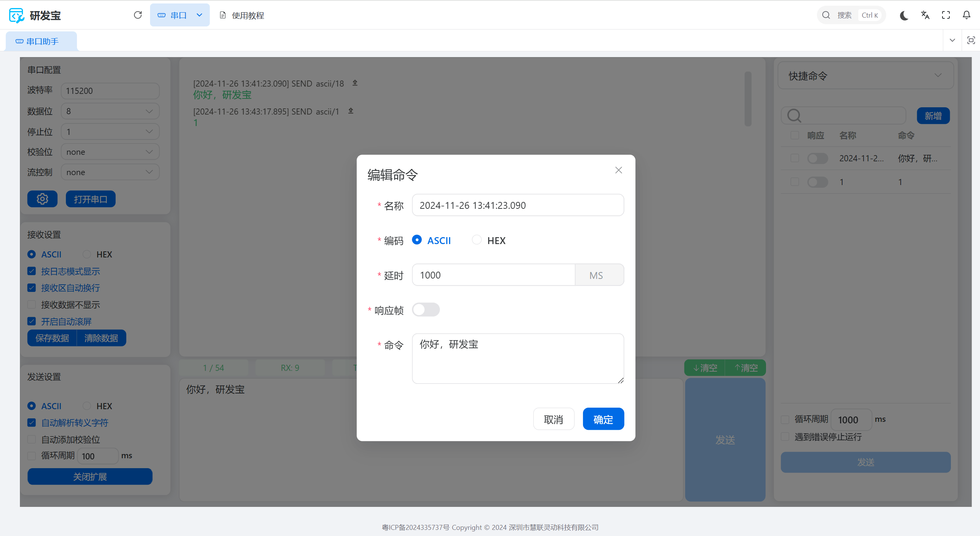Viewport: 980px width, 536px height.
Task: Close the 编辑命令 dialog
Action: [619, 170]
